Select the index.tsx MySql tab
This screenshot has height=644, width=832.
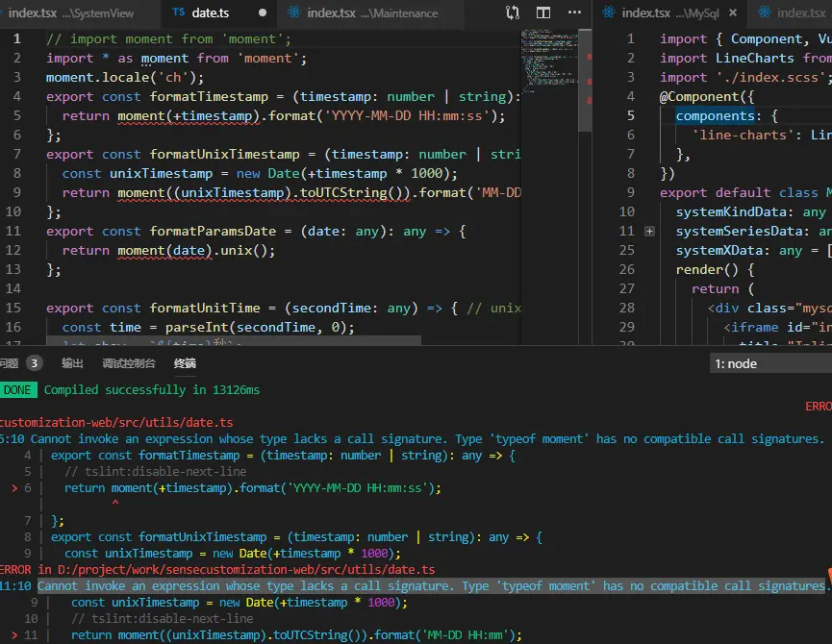coord(669,12)
